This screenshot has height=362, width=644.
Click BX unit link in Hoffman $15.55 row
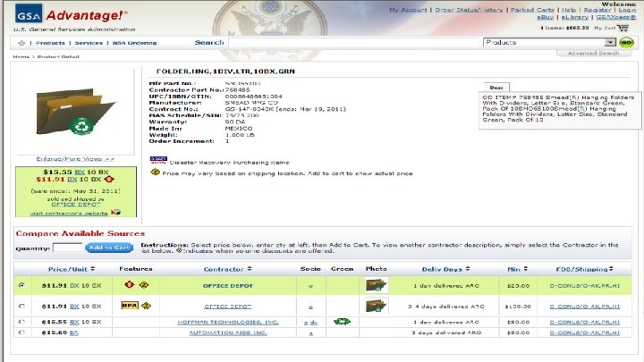click(x=74, y=322)
